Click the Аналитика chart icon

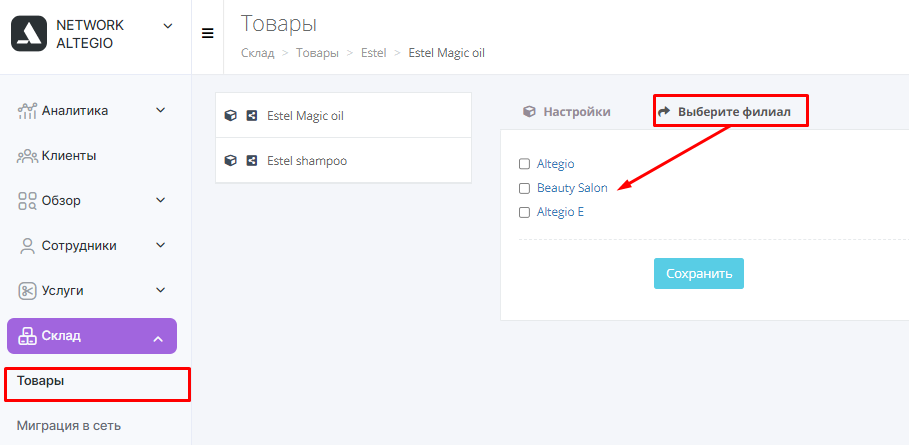[x=27, y=111]
